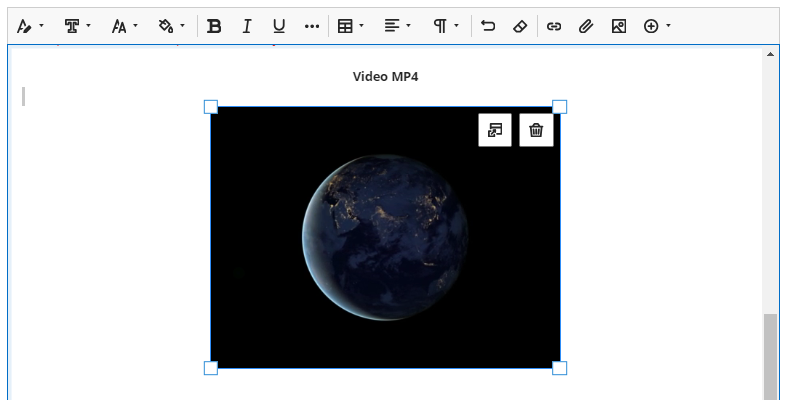Screen dimensions: 787x400
Task: Toggle italic formatting
Action: [x=247, y=27]
